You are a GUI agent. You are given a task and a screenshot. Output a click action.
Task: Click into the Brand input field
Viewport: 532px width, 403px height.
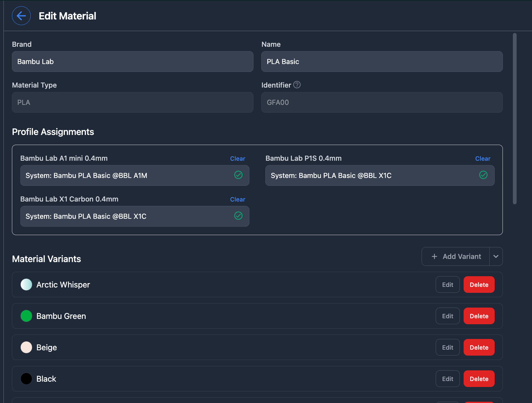tap(132, 62)
